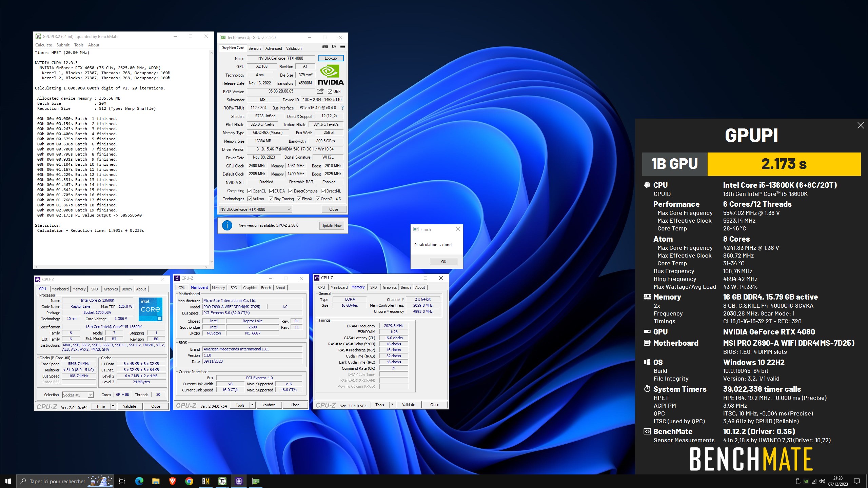Expand Tools dropdown arrow in CPU-Z CPU window

pos(113,406)
